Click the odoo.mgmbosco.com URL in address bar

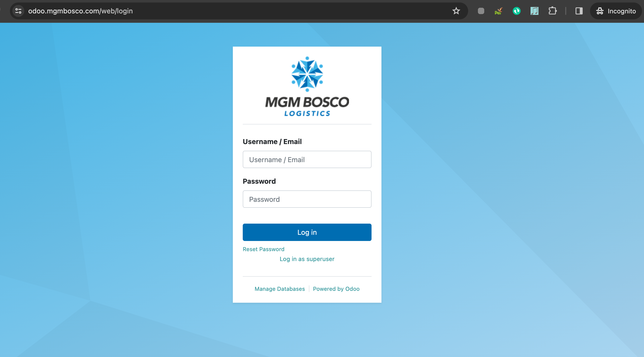click(x=80, y=11)
